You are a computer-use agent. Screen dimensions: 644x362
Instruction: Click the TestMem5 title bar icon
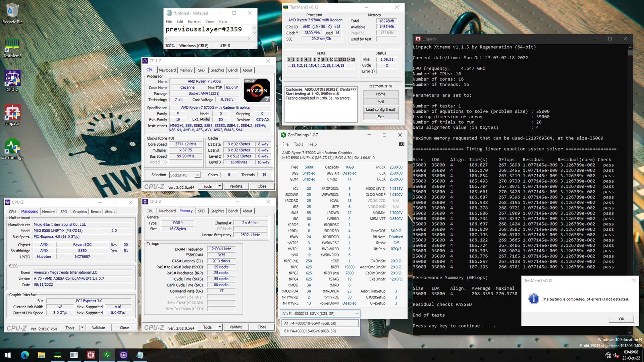coord(286,7)
